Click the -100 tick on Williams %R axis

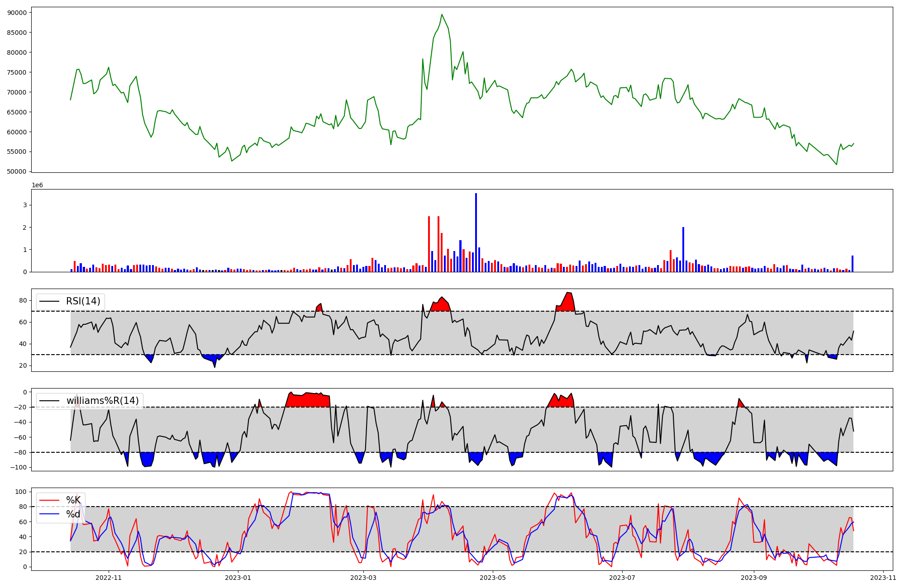coord(19,467)
